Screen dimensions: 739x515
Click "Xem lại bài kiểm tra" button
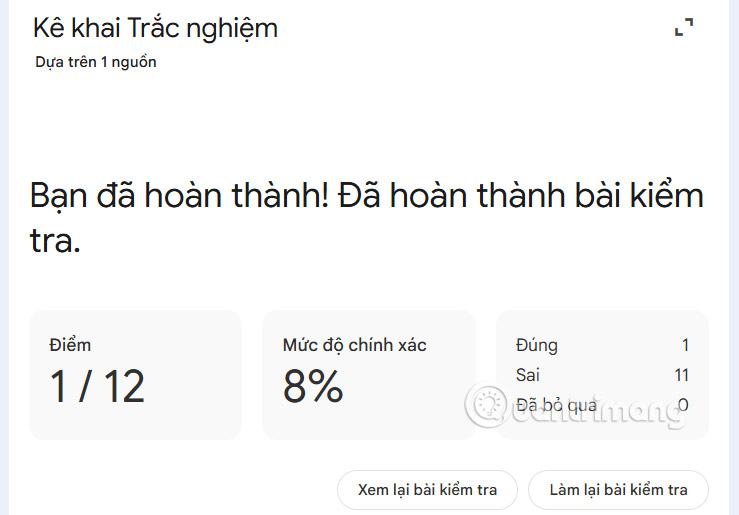click(x=427, y=490)
